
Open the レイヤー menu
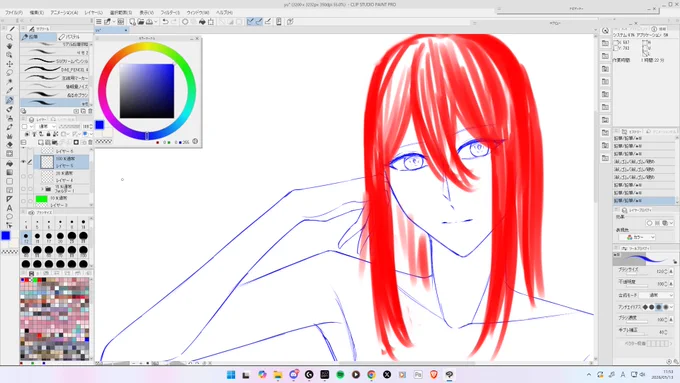point(94,13)
